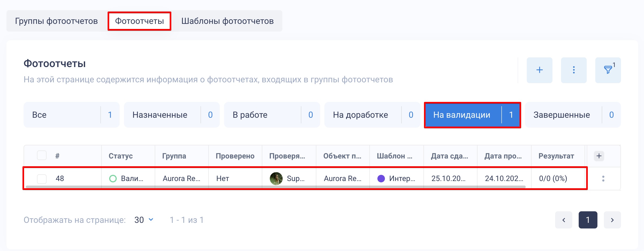Open row 48 three-dot actions menu
The height and width of the screenshot is (251, 644).
pyautogui.click(x=603, y=179)
